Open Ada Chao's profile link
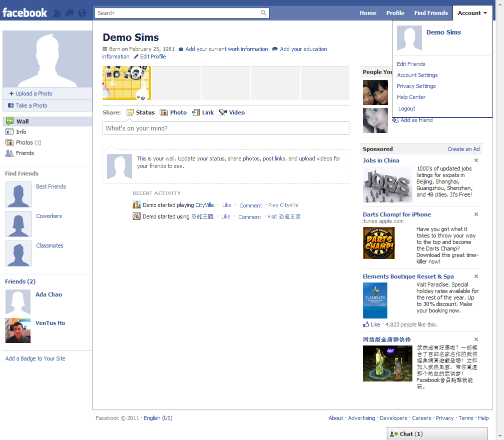504x440 pixels. pyautogui.click(x=49, y=294)
